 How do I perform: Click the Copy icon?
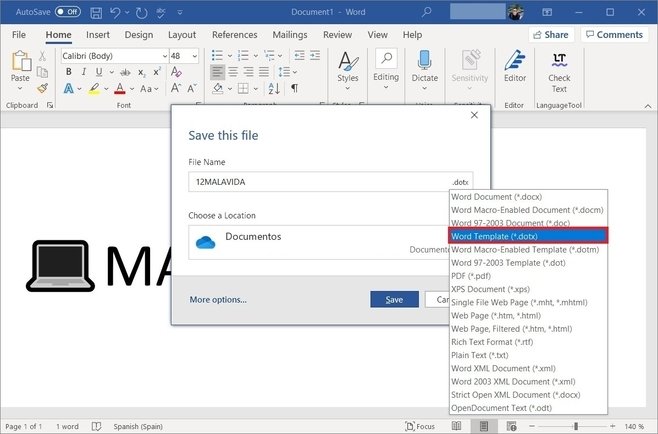pyautogui.click(x=42, y=72)
